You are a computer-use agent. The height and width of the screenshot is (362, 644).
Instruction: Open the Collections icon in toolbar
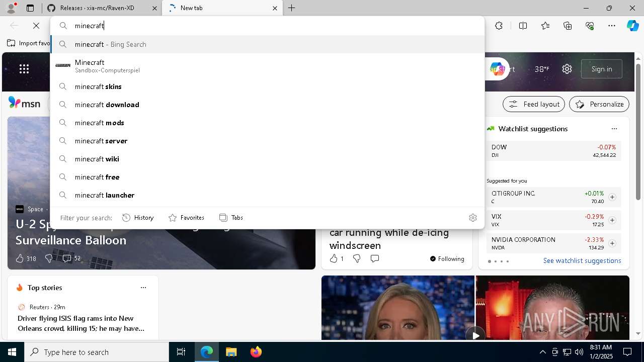[x=568, y=26]
